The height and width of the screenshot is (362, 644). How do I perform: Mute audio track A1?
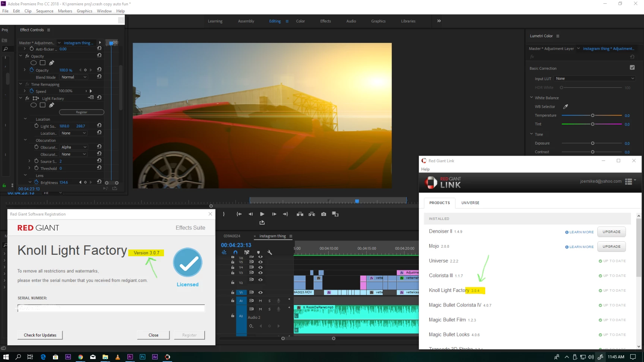260,301
